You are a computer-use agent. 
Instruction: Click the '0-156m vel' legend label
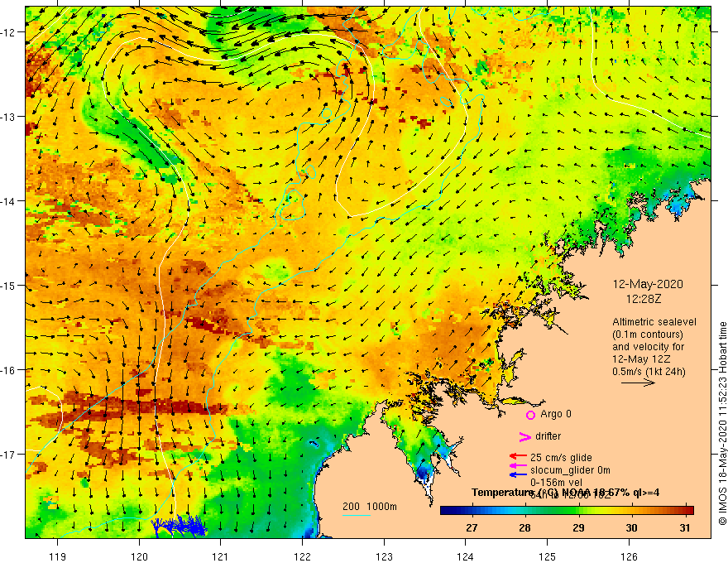click(556, 482)
